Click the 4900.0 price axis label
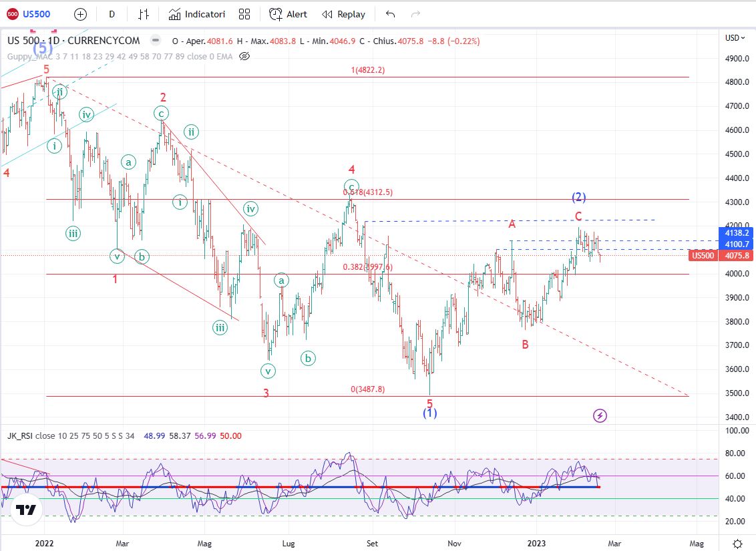Image resolution: width=756 pixels, height=551 pixels. (737, 59)
